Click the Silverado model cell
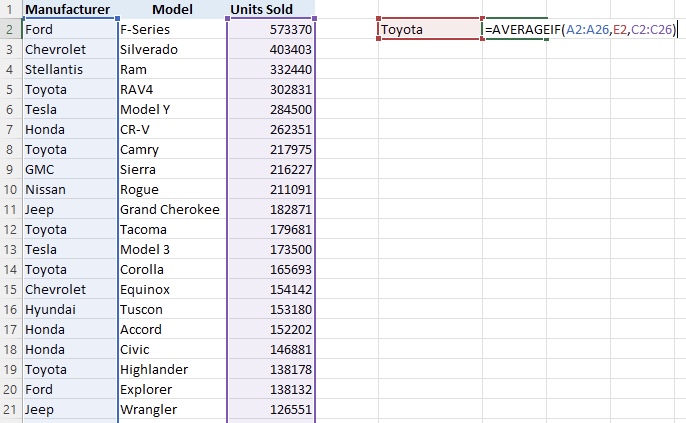Image resolution: width=686 pixels, height=423 pixels. pyautogui.click(x=172, y=49)
